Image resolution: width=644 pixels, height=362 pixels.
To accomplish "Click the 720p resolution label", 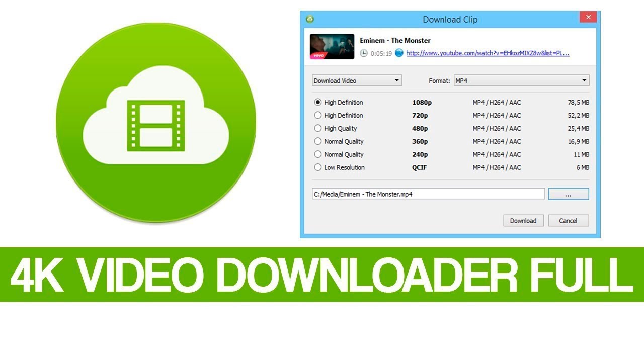I will point(420,115).
